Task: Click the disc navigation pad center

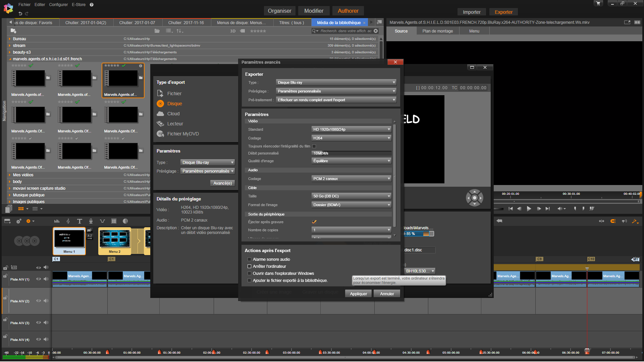Action: tap(474, 198)
